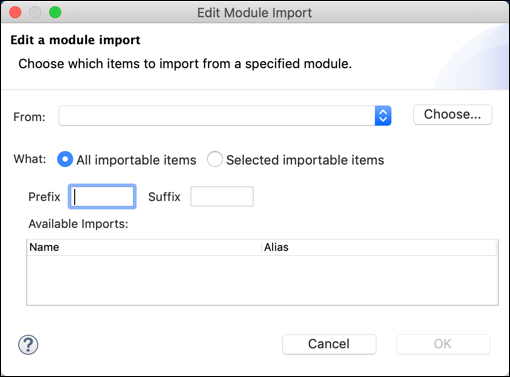Focus the Prefix text field
Image resolution: width=510 pixels, height=377 pixels.
tap(102, 197)
